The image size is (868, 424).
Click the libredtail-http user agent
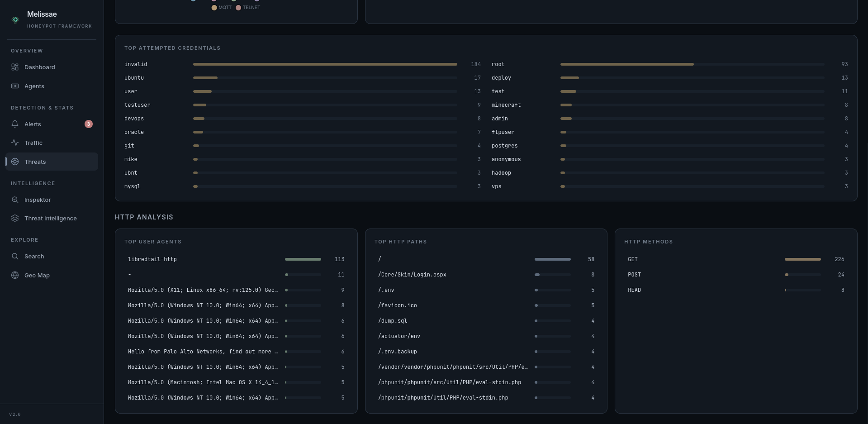(x=152, y=259)
